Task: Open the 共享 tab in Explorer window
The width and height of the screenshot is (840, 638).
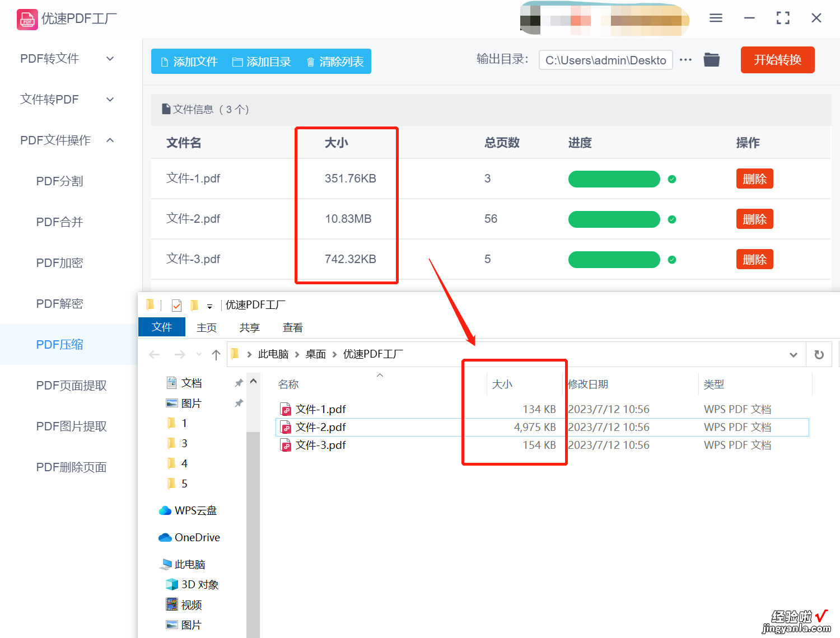Action: (x=250, y=327)
